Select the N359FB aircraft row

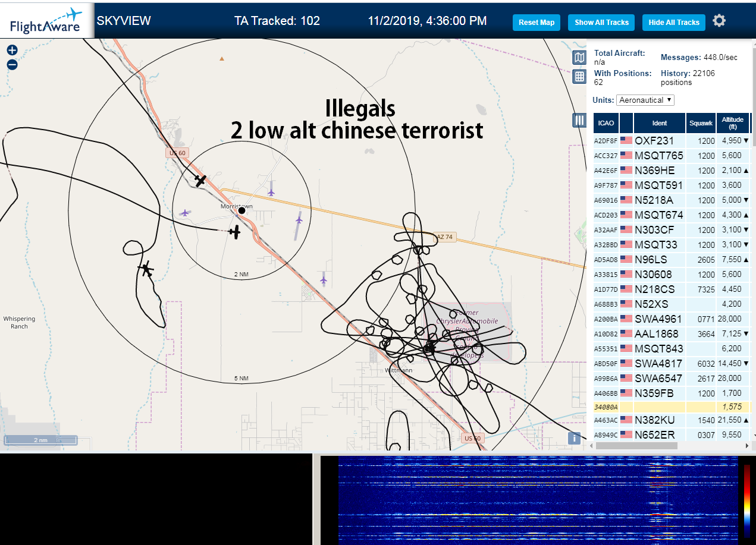coord(672,393)
